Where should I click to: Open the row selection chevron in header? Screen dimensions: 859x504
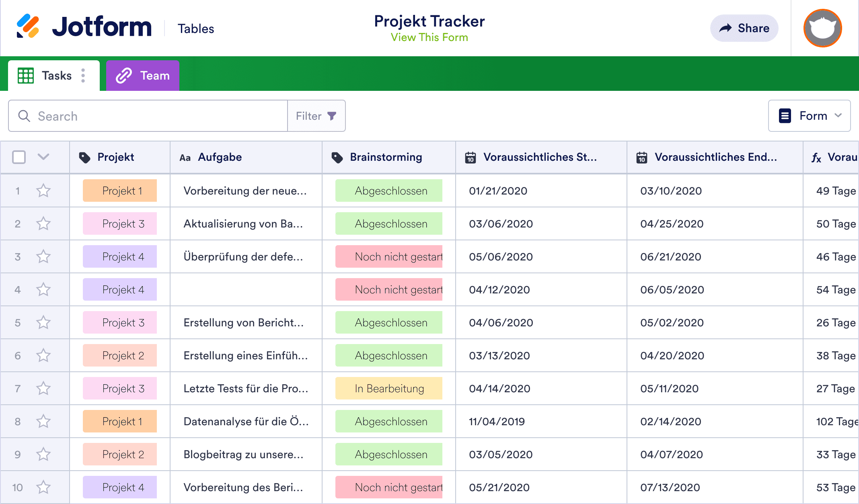coord(43,157)
